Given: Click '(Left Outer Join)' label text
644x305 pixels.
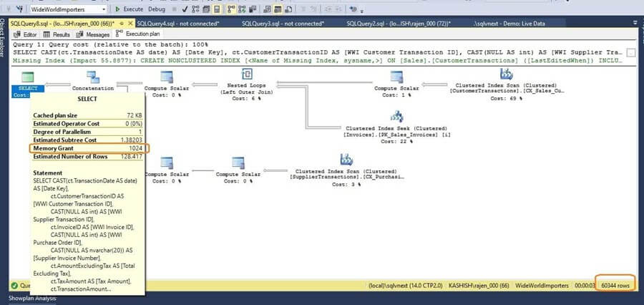Looking at the screenshot, I should pos(246,92).
